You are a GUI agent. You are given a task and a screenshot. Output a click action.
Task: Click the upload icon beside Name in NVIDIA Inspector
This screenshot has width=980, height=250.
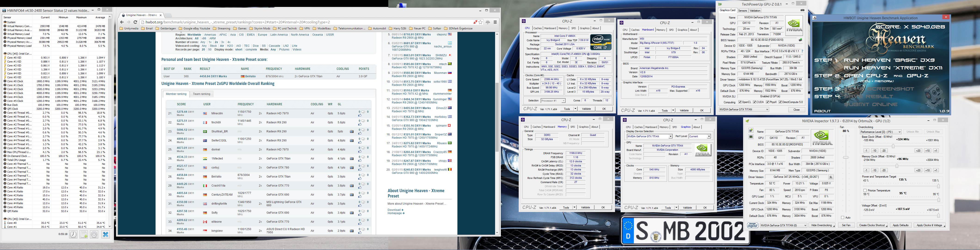[751, 131]
